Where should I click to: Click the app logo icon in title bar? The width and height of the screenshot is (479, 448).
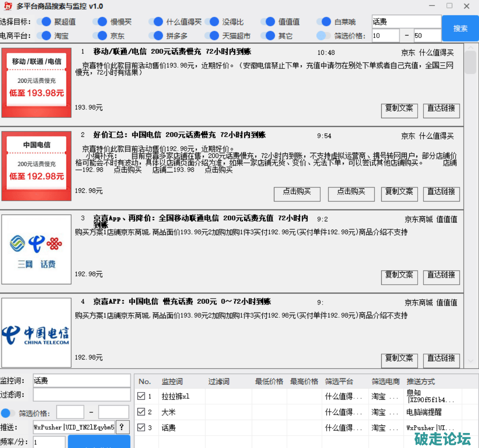(7, 6)
